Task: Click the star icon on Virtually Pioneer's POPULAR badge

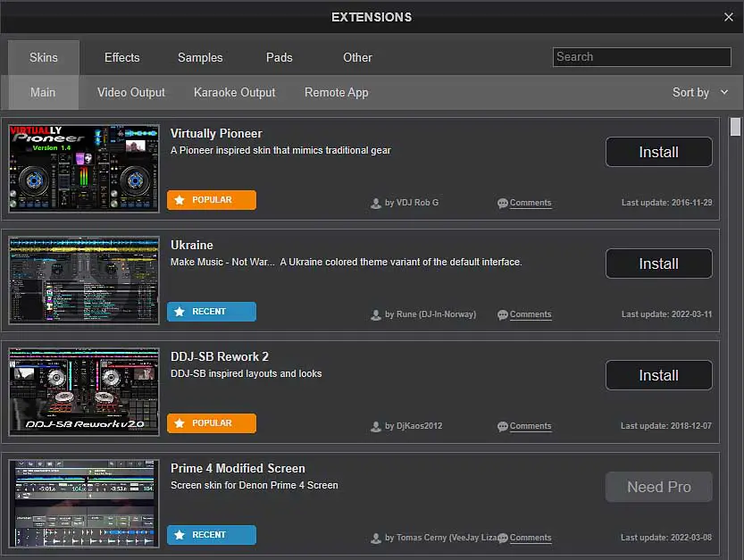Action: coord(180,200)
